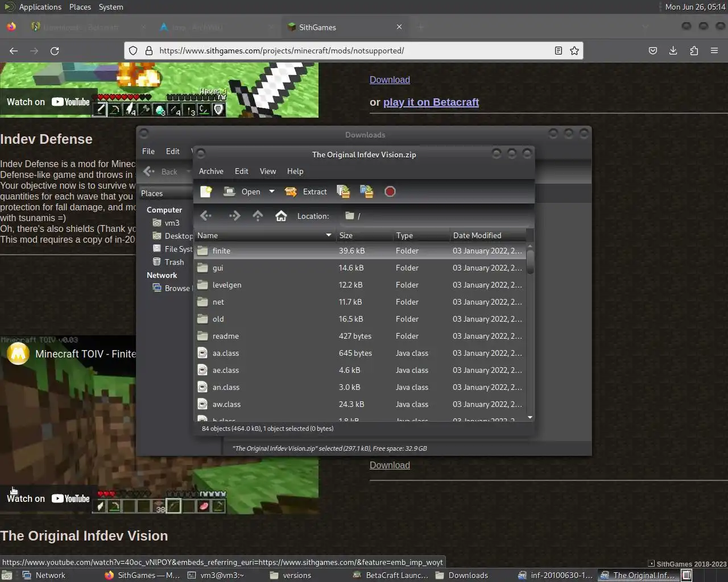
Task: Click scroll-down arrow of archive file list
Action: point(530,417)
